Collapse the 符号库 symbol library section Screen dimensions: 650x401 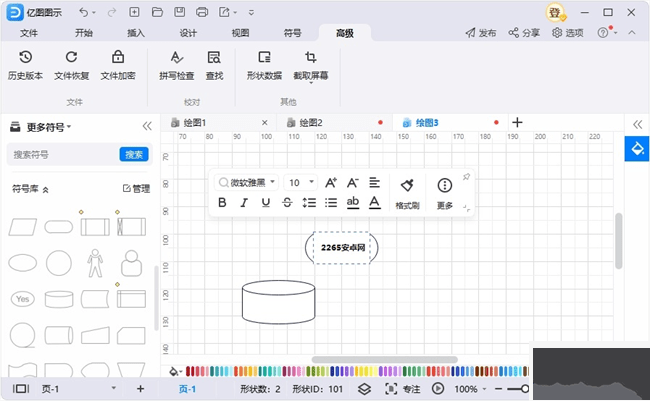coord(45,189)
